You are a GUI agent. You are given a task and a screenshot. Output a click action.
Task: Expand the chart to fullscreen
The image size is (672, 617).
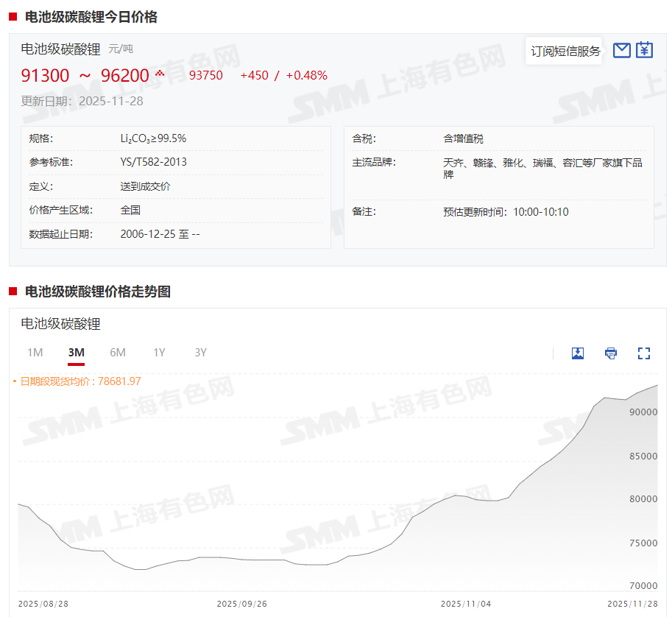(x=644, y=353)
